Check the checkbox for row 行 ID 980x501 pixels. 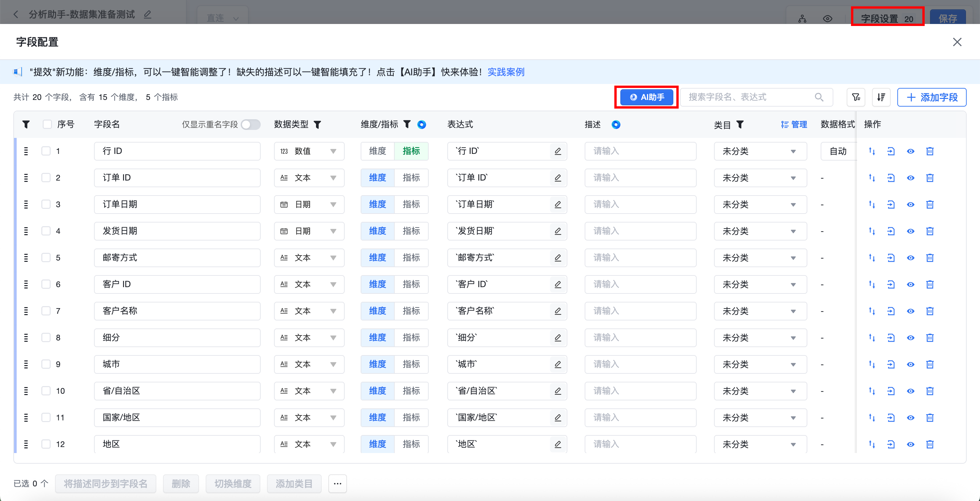(x=46, y=151)
